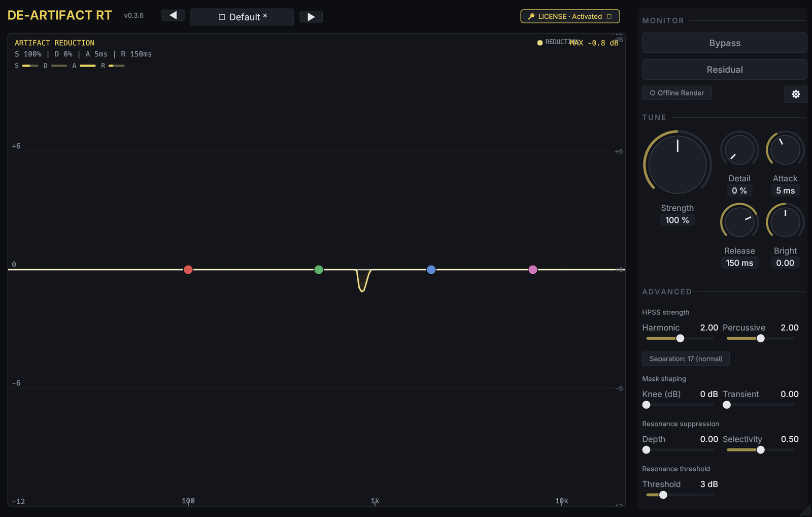Click the Selectivity slider handle

point(761,450)
